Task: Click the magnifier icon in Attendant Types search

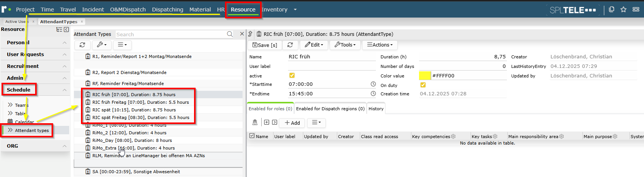Action: point(230,34)
